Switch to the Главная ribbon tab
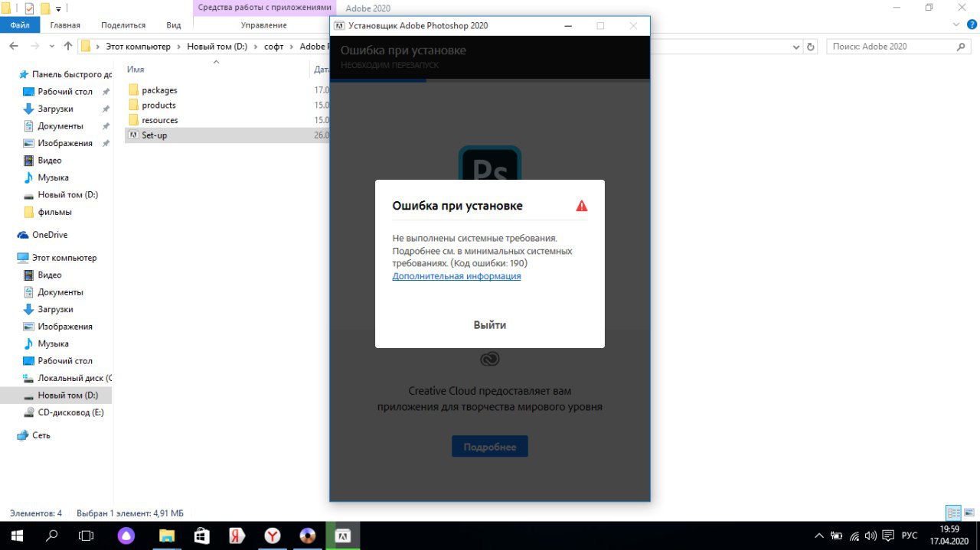The width and height of the screenshot is (980, 550). [x=65, y=25]
